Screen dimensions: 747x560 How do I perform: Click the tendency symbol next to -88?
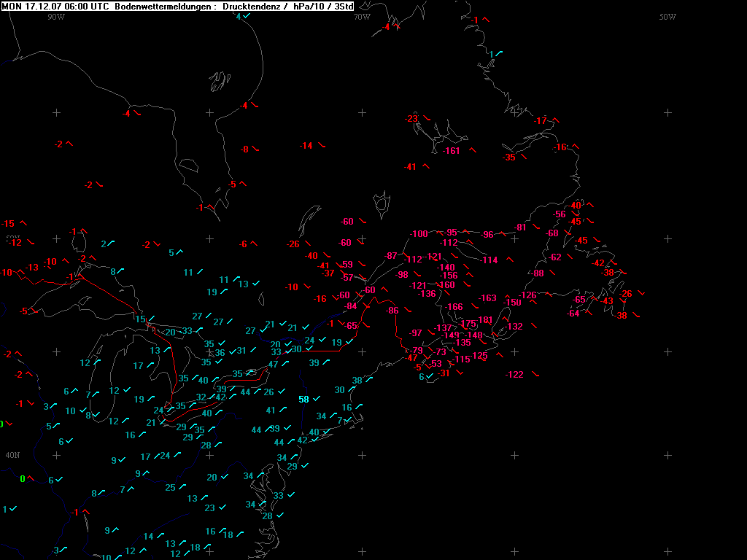[x=554, y=273]
